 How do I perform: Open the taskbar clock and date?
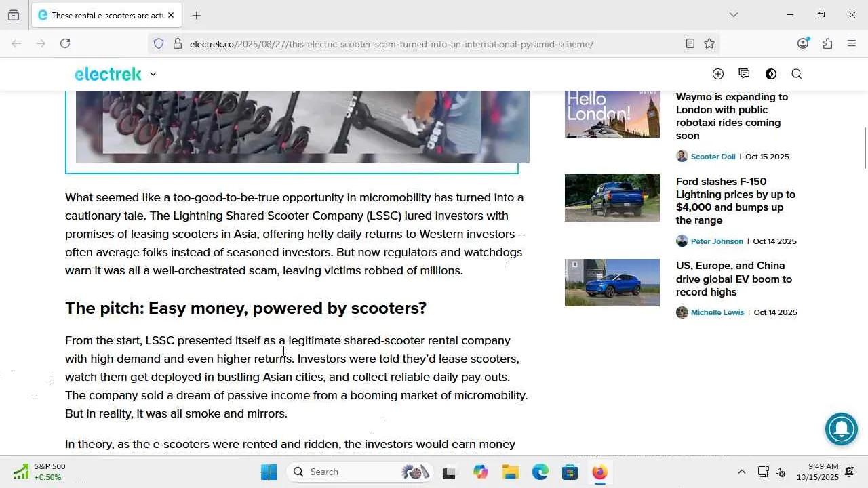[x=817, y=472]
